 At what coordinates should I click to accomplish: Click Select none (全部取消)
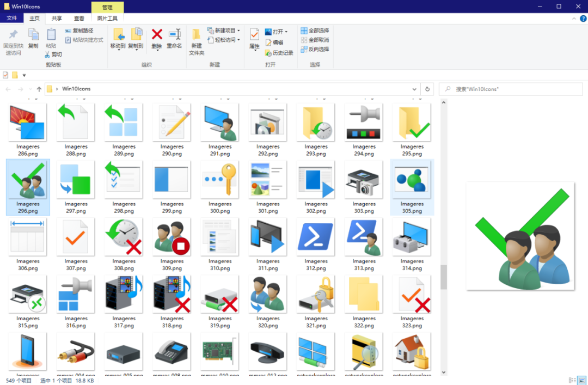point(315,40)
